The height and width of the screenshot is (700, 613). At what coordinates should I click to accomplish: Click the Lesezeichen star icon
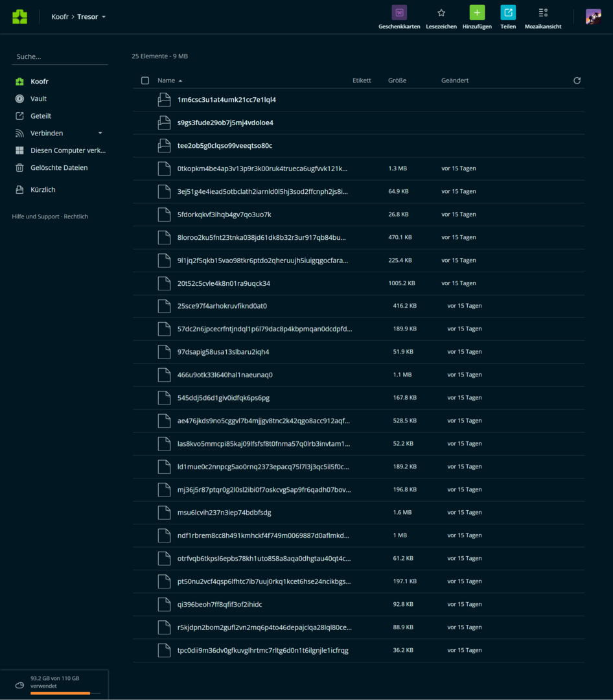(x=441, y=13)
